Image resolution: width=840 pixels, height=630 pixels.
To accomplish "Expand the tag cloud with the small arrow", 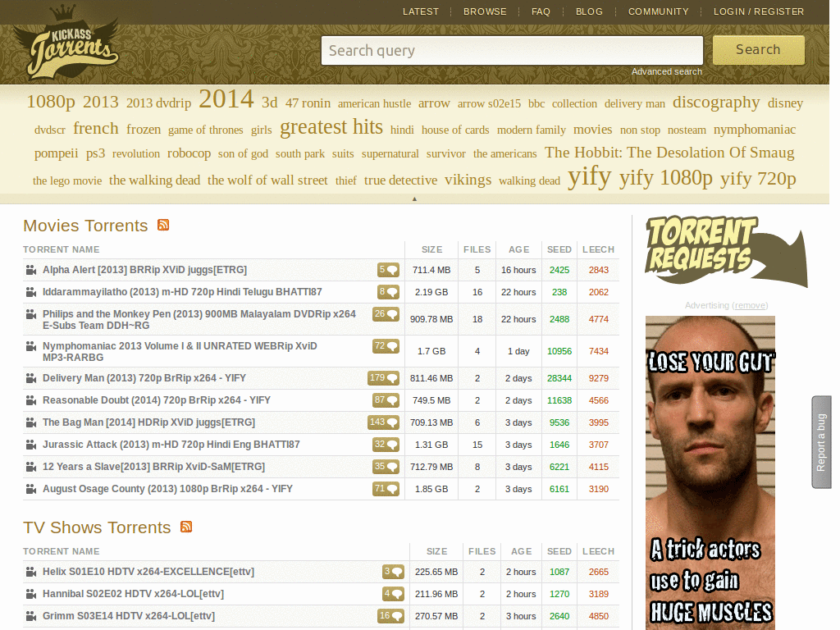I will (x=415, y=198).
